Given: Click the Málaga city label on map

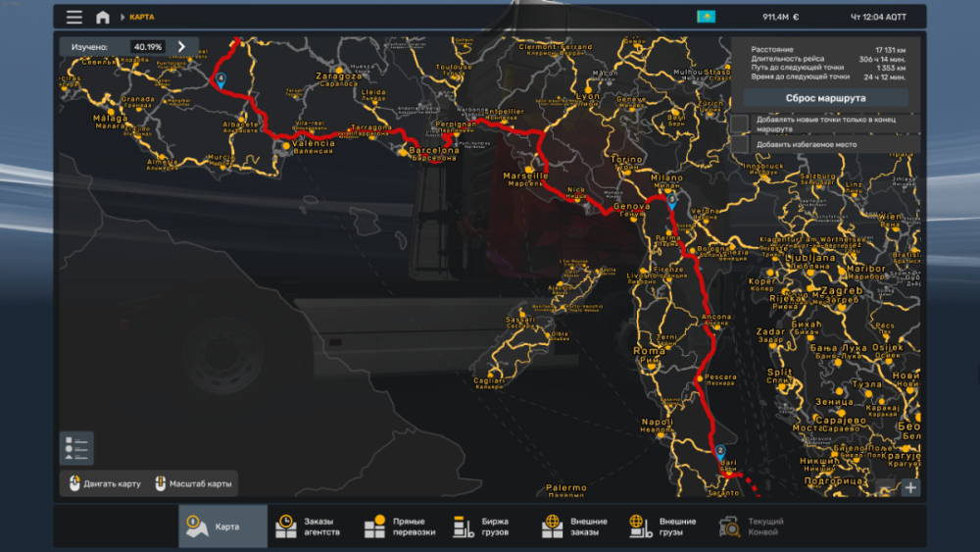Looking at the screenshot, I should [x=111, y=119].
